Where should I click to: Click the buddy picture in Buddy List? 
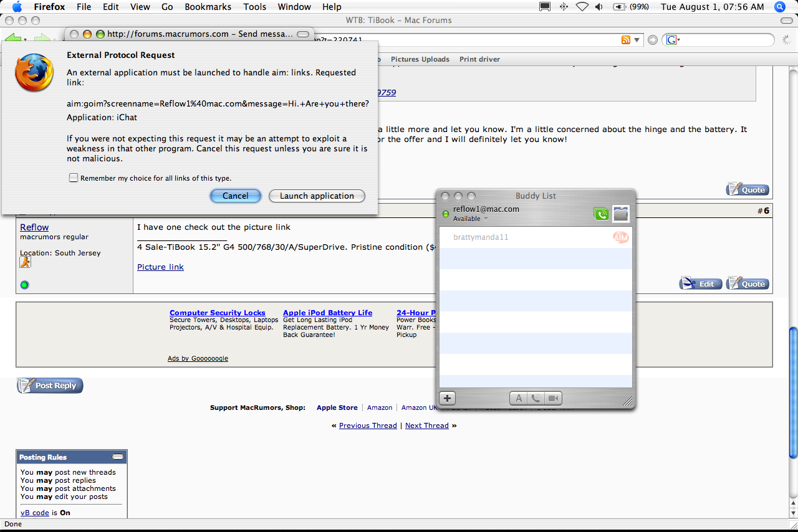(x=620, y=214)
